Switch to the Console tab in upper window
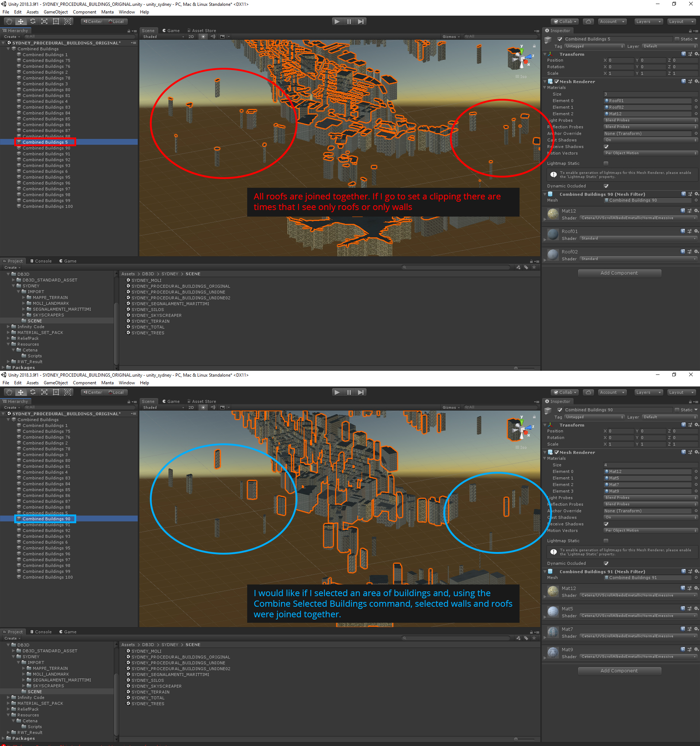This screenshot has height=746, width=700. point(41,261)
